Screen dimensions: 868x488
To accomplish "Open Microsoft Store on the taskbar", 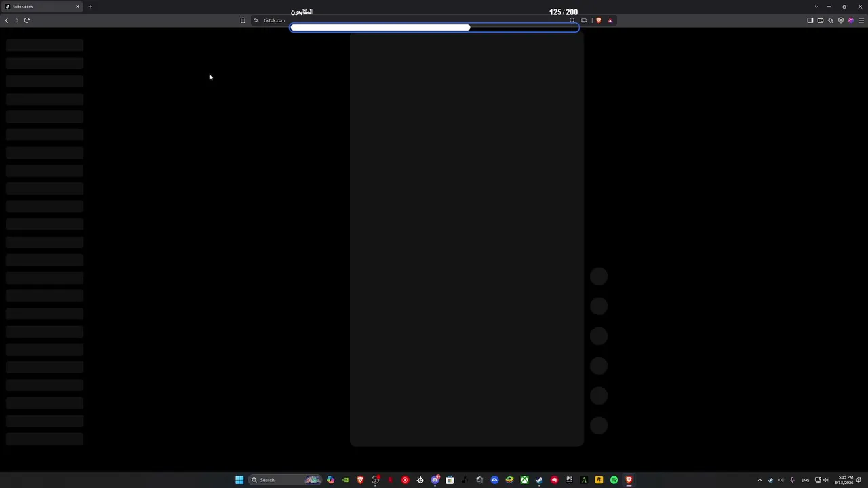I will 450,480.
